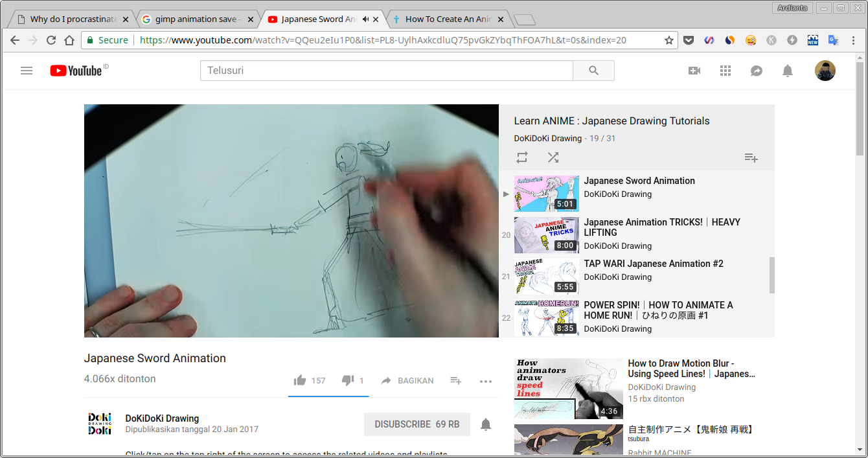This screenshot has height=458, width=868.
Task: Save the playlist using the add-playlist icon
Action: pos(751,157)
